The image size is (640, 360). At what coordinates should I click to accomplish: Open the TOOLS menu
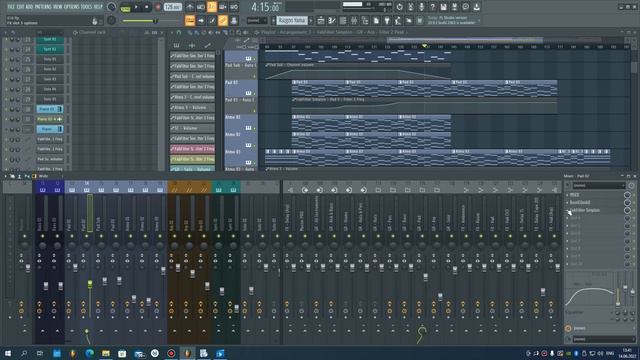[x=87, y=7]
